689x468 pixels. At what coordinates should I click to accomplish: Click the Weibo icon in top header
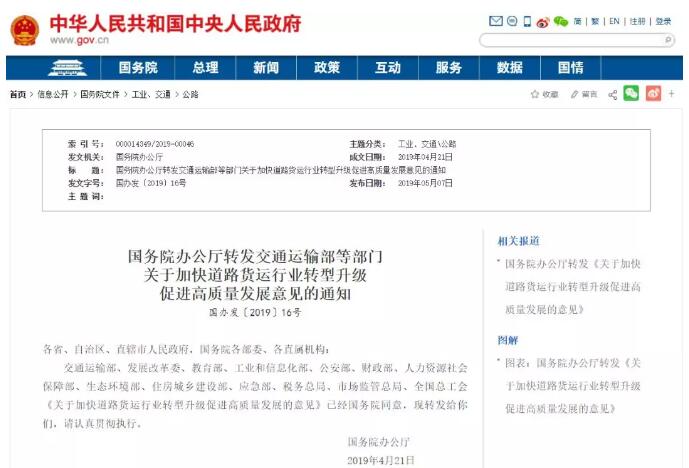coord(543,21)
